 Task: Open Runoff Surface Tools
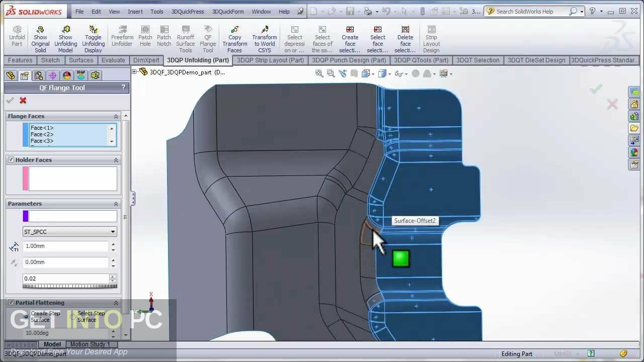(x=186, y=39)
